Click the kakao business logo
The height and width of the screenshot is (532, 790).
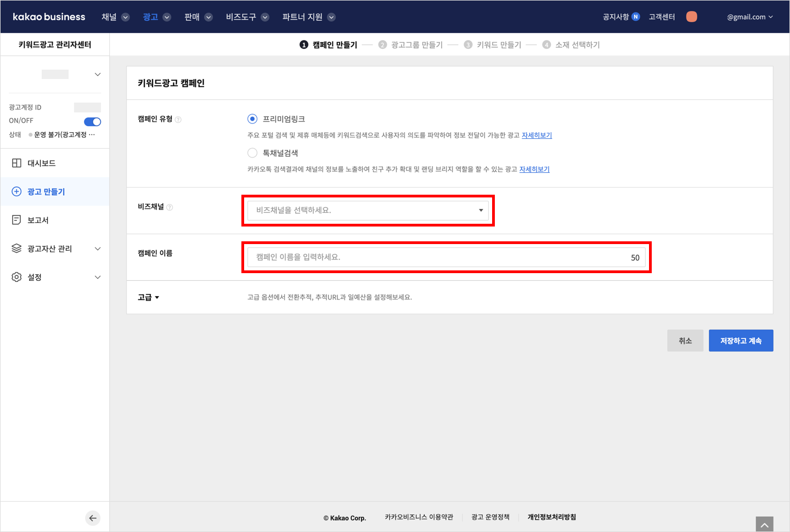coord(49,17)
